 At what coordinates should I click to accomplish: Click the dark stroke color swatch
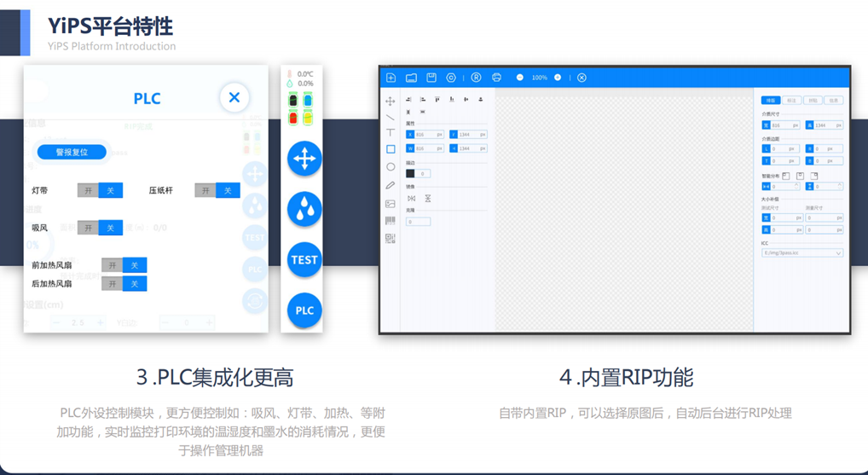pos(410,174)
